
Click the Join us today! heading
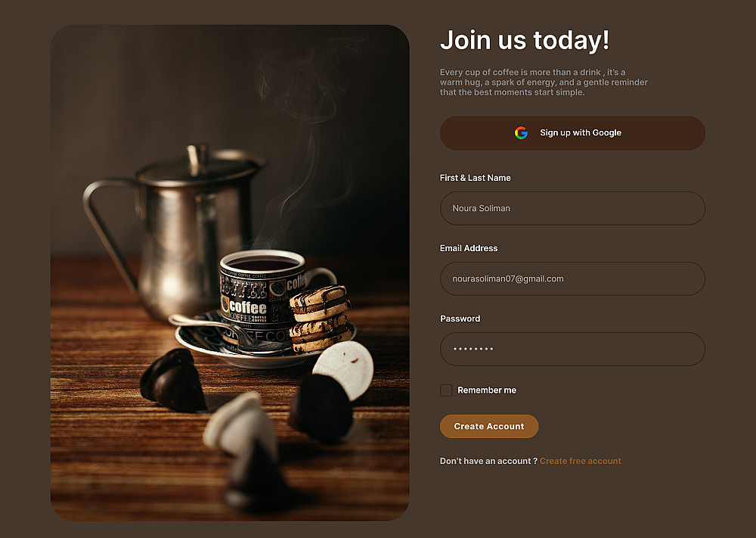(525, 40)
